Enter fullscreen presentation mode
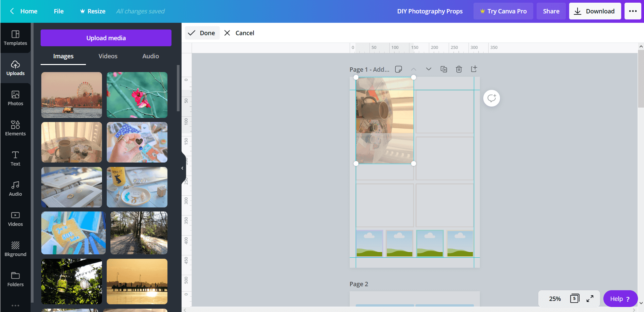Viewport: 644px width, 312px height. pos(590,298)
